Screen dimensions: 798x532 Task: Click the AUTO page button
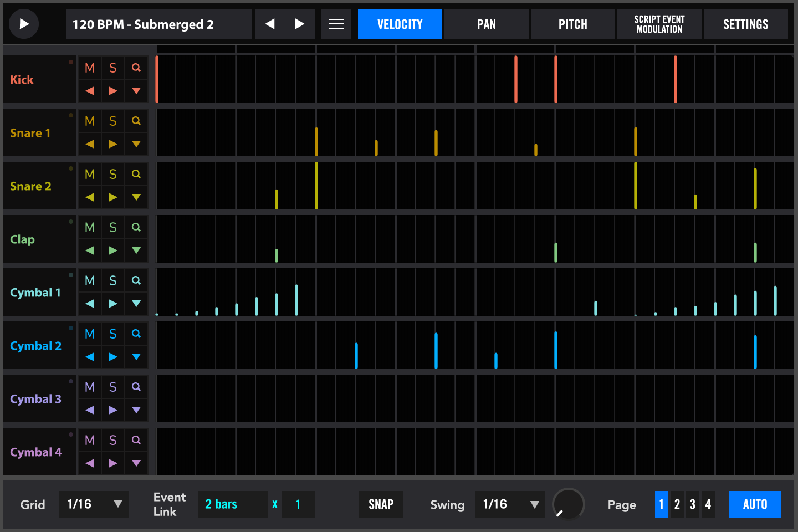pyautogui.click(x=755, y=504)
